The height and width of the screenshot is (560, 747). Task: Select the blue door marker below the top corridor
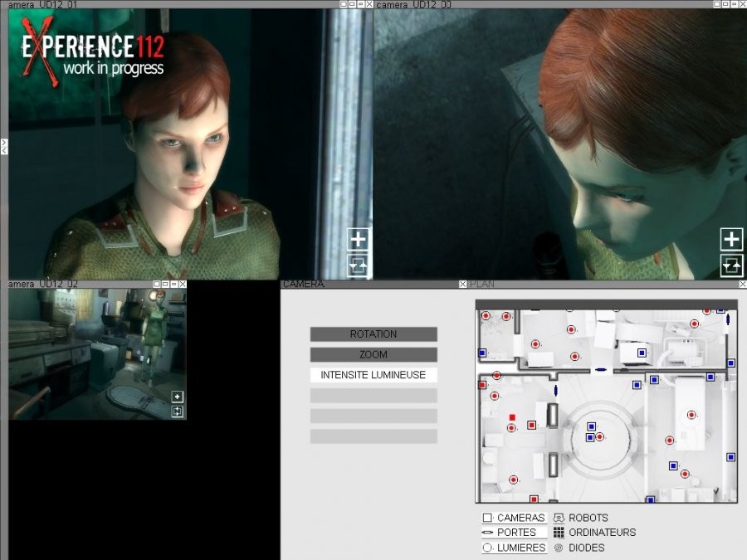[x=600, y=369]
